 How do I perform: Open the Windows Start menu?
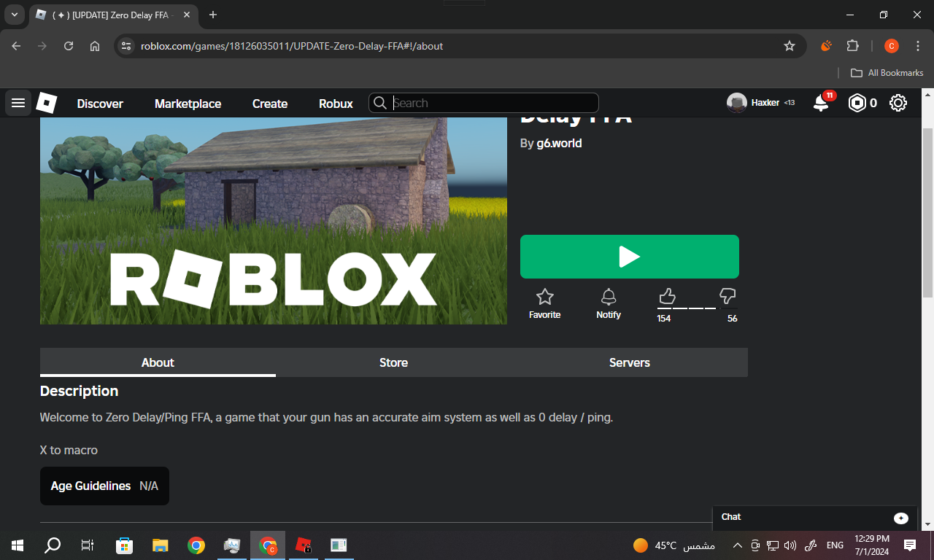click(18, 545)
